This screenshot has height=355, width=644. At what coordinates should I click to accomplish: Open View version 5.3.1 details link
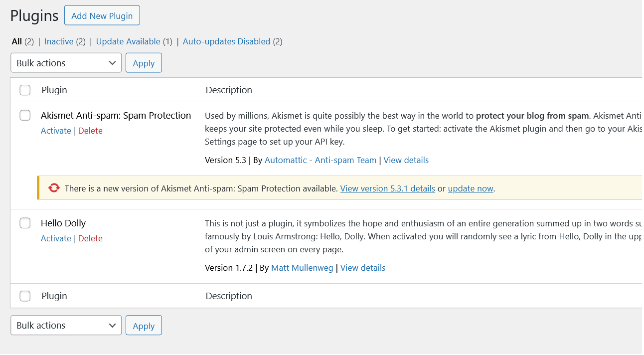tap(388, 188)
